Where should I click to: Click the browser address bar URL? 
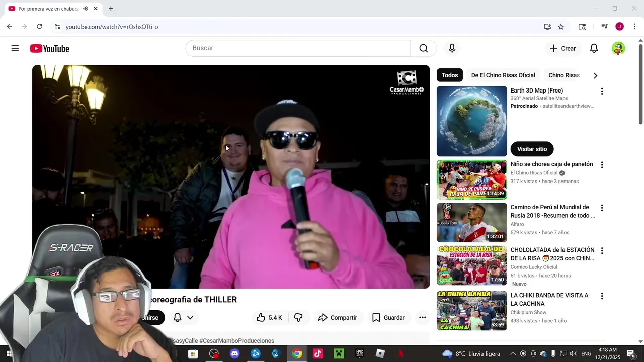tap(112, 27)
